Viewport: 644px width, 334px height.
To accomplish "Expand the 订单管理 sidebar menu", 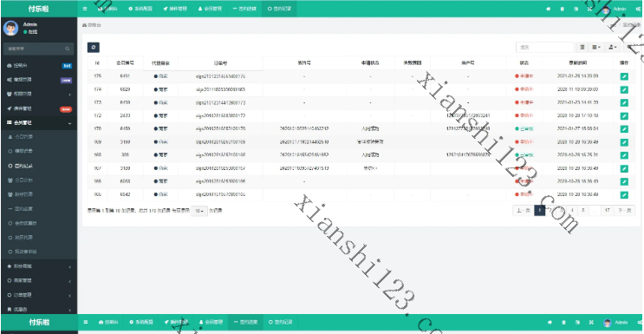I will (x=39, y=295).
